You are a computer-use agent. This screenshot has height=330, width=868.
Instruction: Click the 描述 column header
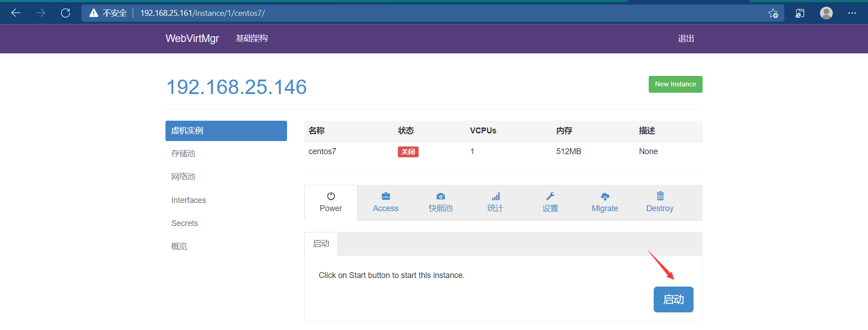click(x=647, y=131)
